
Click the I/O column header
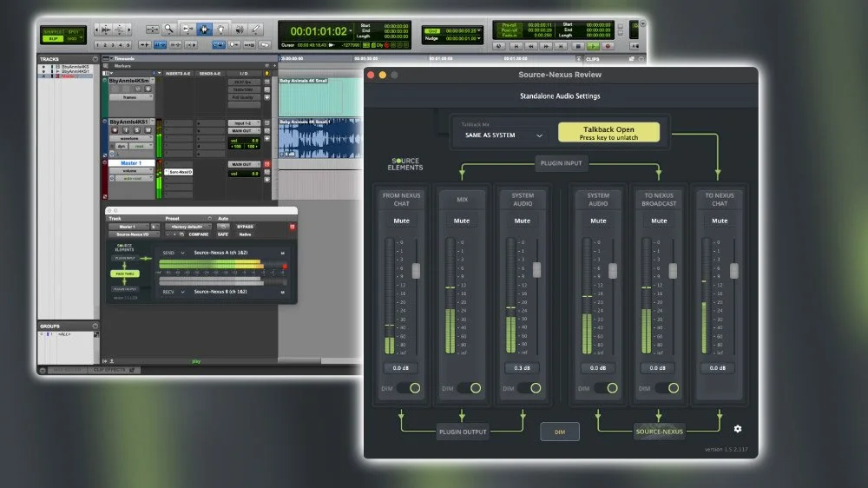(x=244, y=74)
